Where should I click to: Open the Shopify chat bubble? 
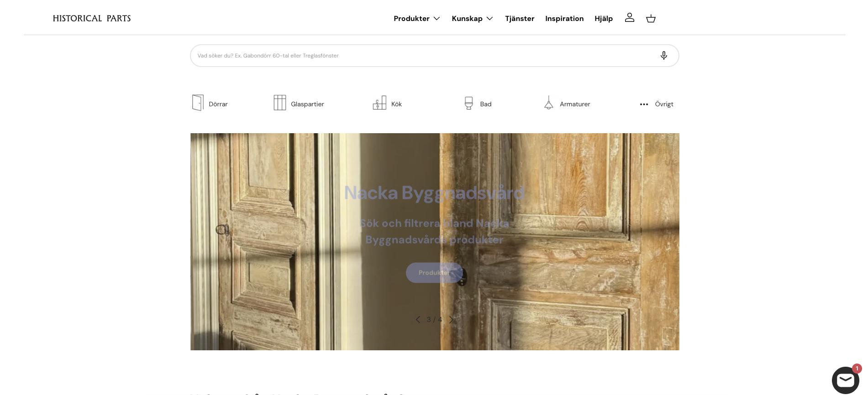[846, 380]
